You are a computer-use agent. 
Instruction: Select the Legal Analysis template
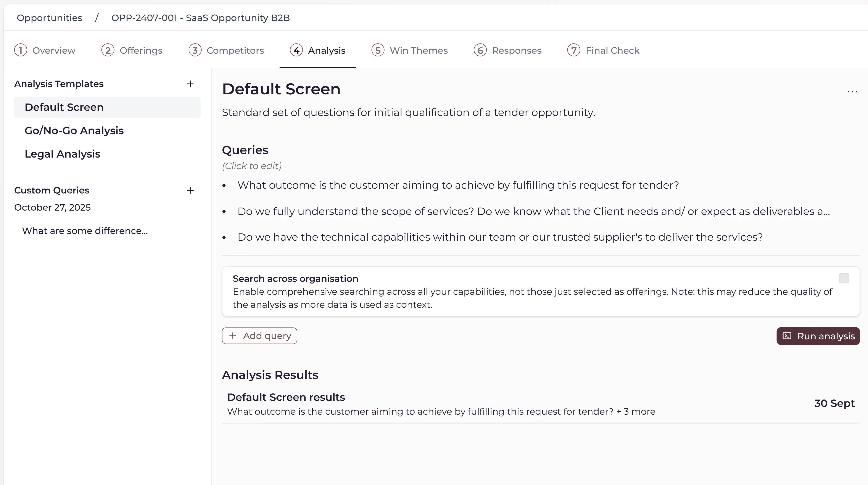[62, 154]
